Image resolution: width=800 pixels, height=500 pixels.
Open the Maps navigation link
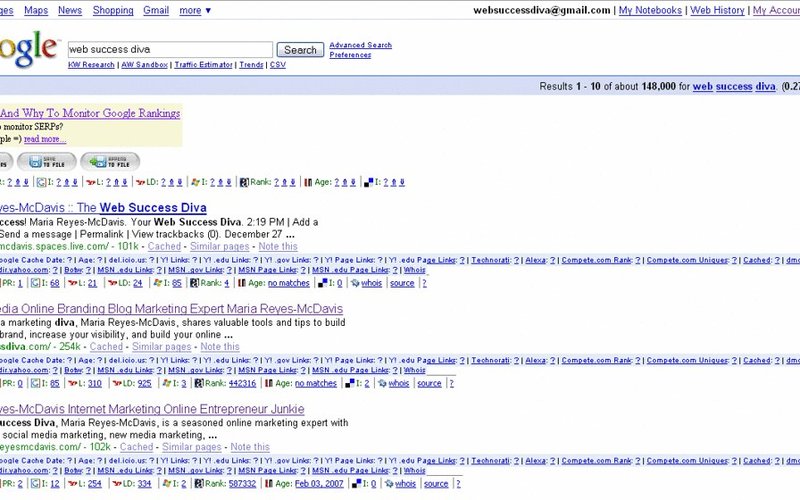click(x=36, y=10)
